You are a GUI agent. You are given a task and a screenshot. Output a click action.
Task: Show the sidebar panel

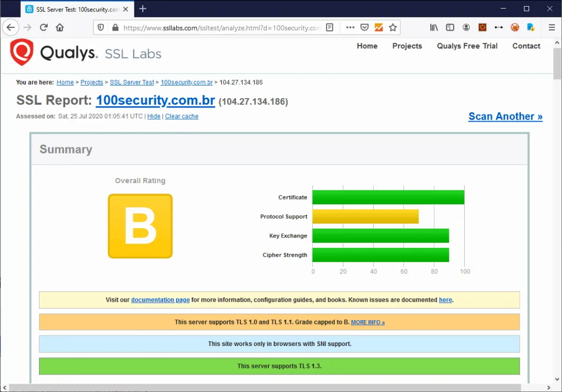(x=450, y=27)
